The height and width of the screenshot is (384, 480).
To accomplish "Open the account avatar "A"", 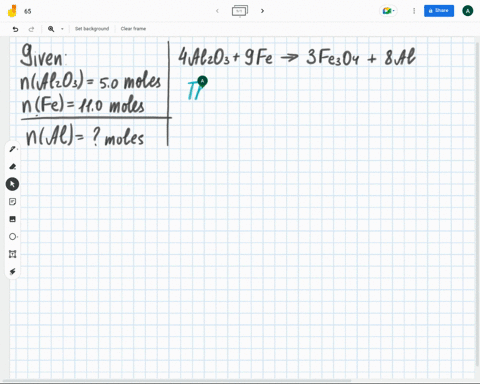I will pyautogui.click(x=467, y=11).
